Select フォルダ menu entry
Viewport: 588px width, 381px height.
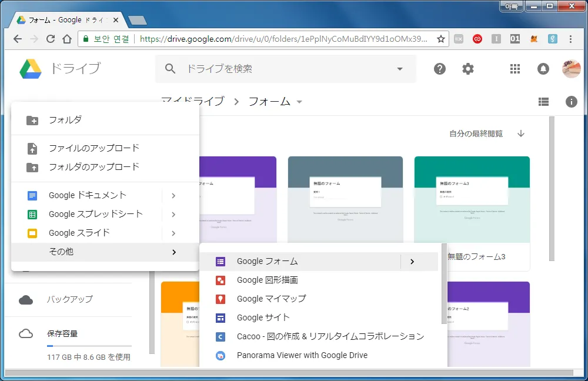[x=105, y=120]
